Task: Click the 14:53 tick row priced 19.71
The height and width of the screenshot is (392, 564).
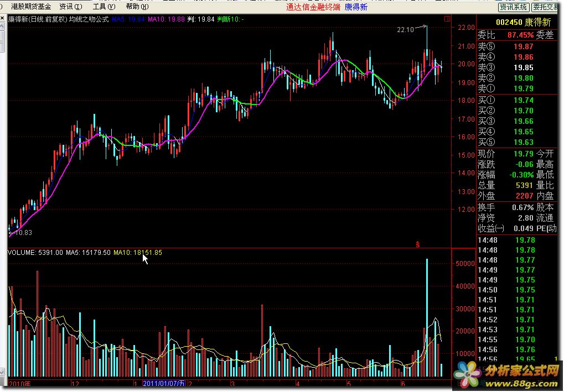Action: [x=506, y=330]
